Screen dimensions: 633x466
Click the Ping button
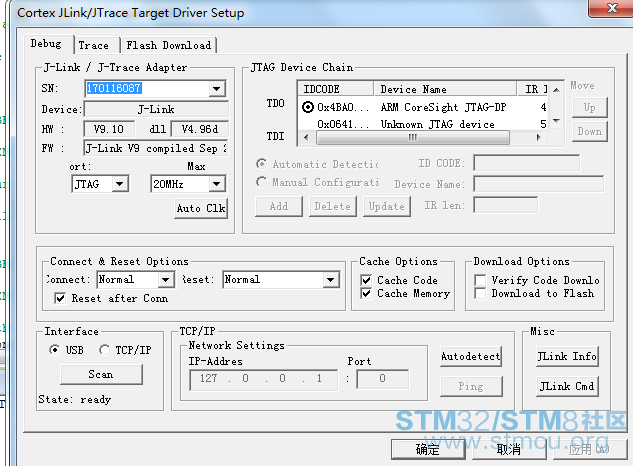coord(471,386)
